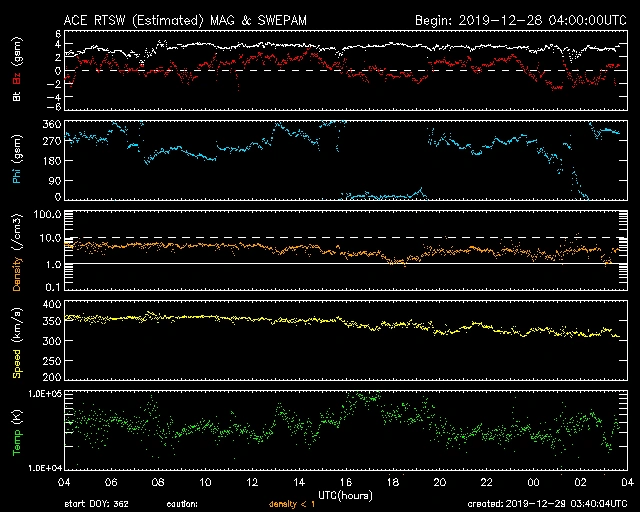
Task: Click the '10.0' tick label on the Density axis
Action: point(51,238)
